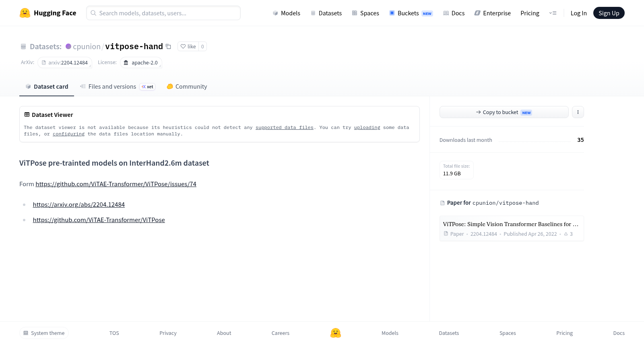
Task: Open Docs in top navigation
Action: point(454,13)
